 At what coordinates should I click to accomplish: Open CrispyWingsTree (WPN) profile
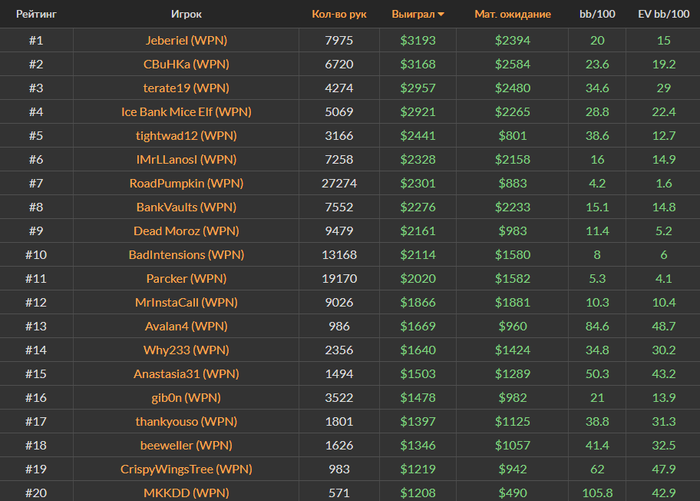tap(186, 469)
